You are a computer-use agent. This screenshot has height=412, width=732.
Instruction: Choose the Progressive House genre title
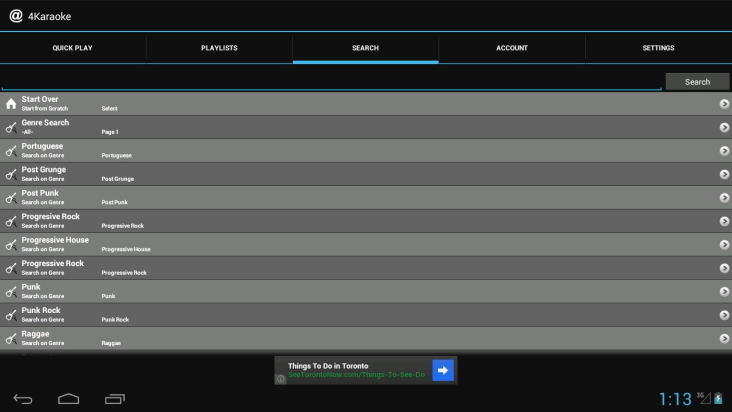tap(55, 240)
